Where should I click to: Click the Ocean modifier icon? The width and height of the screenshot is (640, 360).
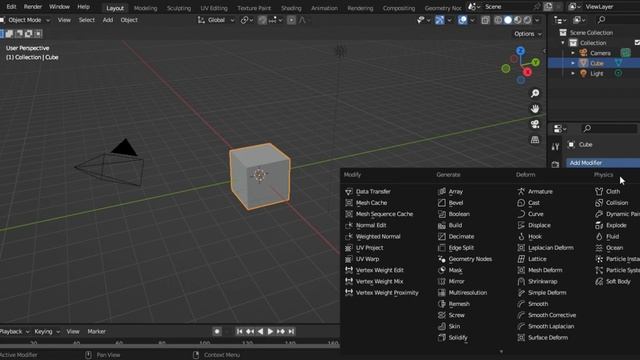[x=599, y=248]
